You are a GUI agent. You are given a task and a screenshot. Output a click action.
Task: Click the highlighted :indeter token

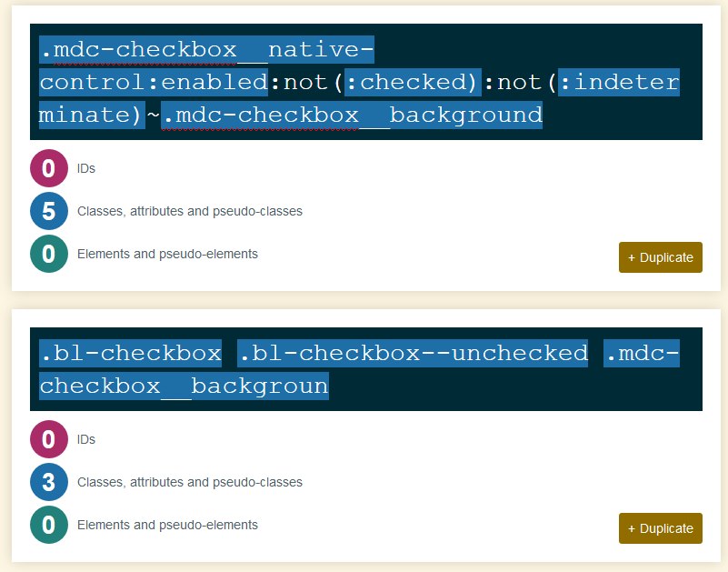pyautogui.click(x=618, y=82)
